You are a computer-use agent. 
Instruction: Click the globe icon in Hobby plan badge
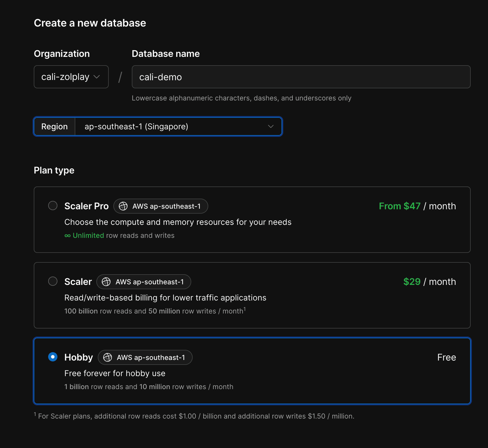[108, 357]
